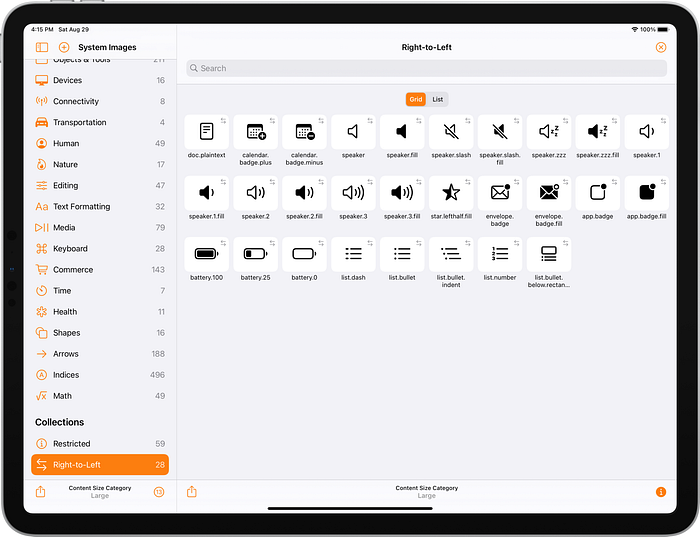Open the speaker.zzz symbol
This screenshot has height=537, width=700.
(x=549, y=132)
